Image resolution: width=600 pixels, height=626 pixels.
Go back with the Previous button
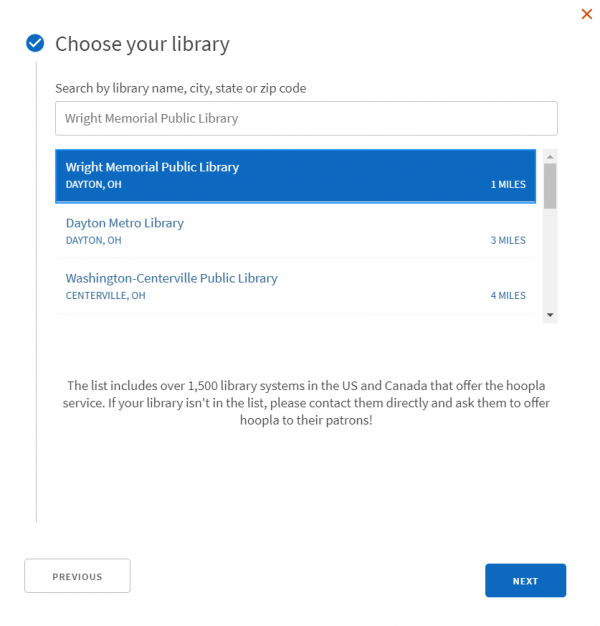(77, 576)
